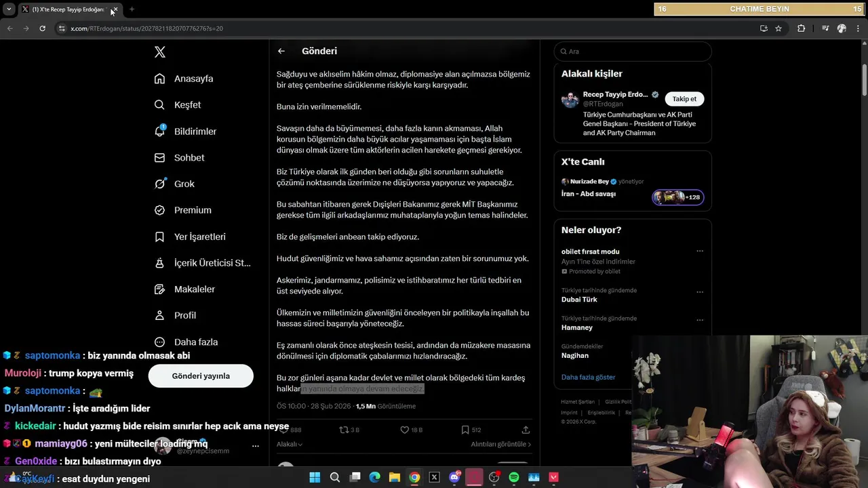Open the Alakalı sort dropdown
The width and height of the screenshot is (868, 488).
290,445
